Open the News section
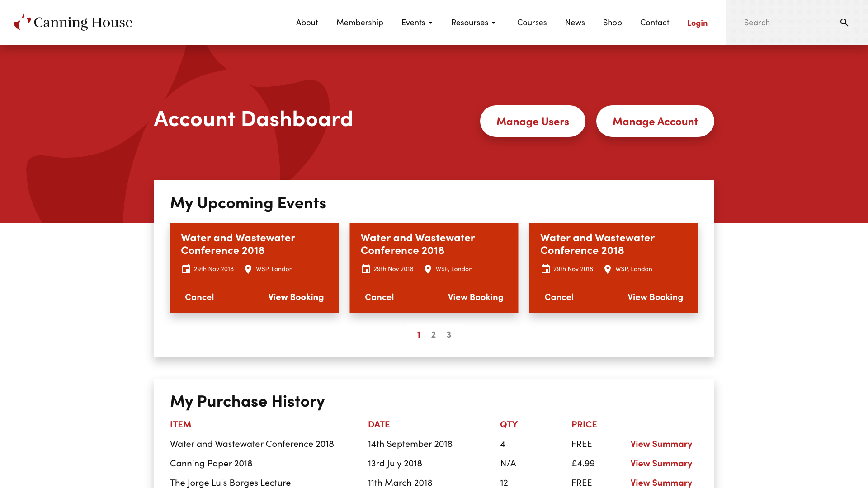 click(575, 23)
